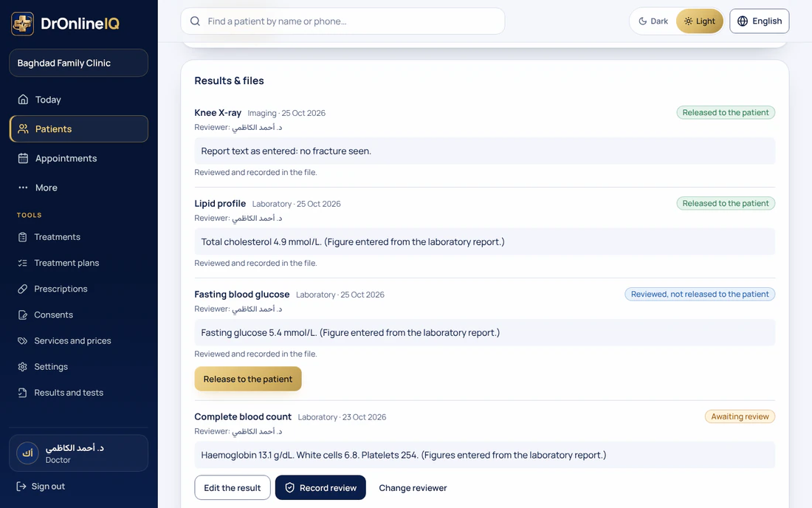
Task: Click the Results & files heading
Action: click(229, 80)
